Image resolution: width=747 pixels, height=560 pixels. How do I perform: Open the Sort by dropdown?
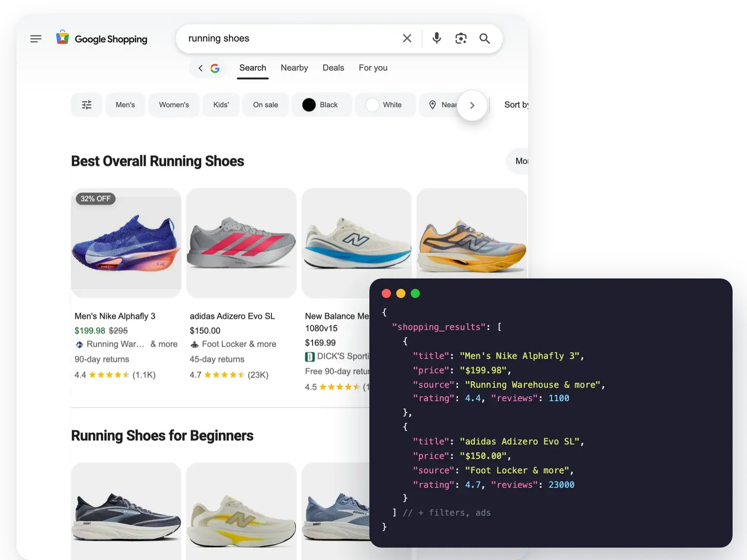(516, 105)
